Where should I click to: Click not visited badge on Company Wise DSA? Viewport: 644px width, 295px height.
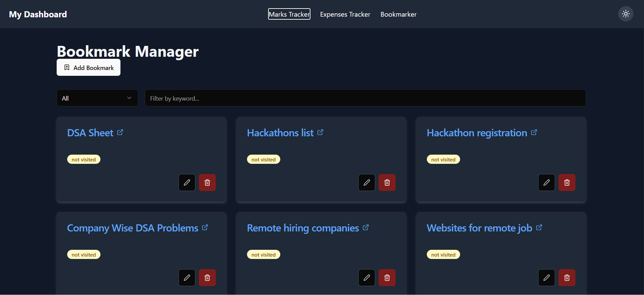coord(84,255)
